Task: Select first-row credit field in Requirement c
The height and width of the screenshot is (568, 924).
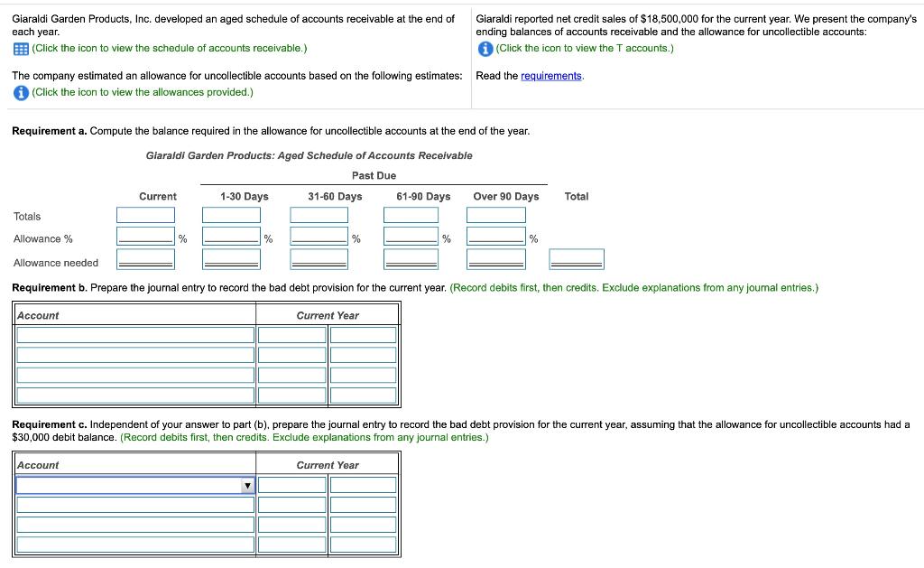Action: point(363,485)
